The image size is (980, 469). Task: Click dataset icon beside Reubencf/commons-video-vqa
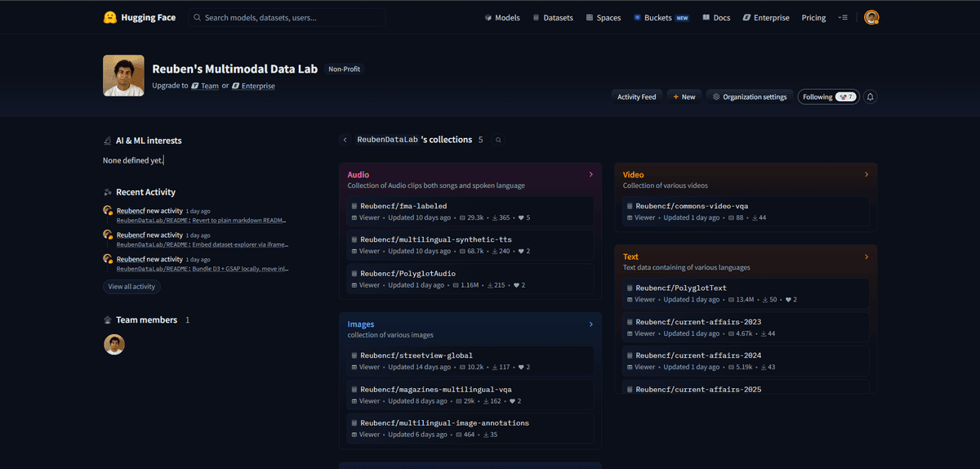[x=629, y=206]
